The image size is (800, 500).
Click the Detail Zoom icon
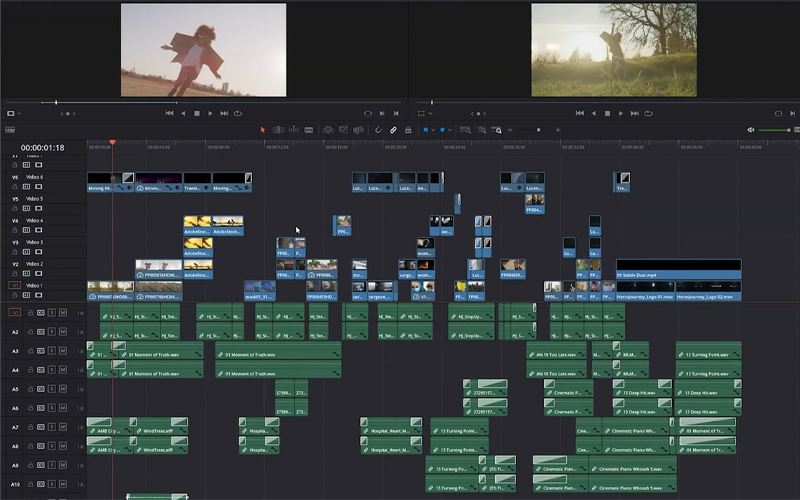pyautogui.click(x=482, y=130)
